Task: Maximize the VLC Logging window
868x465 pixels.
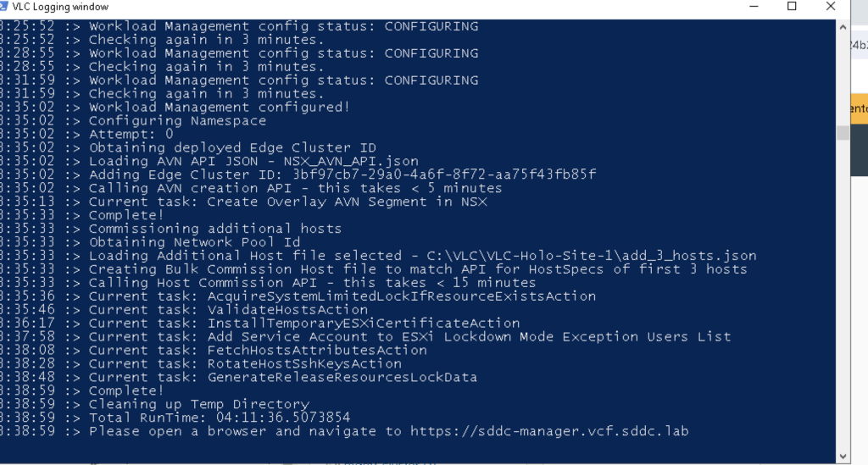Action: tap(792, 7)
